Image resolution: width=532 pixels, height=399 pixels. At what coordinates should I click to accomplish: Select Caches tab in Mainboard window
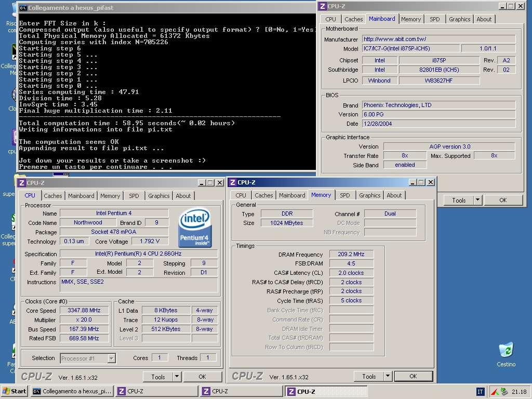(x=354, y=19)
